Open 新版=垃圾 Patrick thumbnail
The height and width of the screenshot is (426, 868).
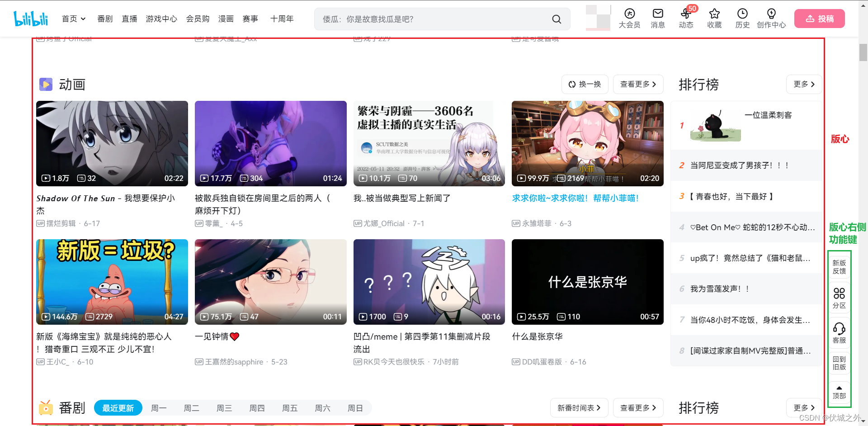112,282
